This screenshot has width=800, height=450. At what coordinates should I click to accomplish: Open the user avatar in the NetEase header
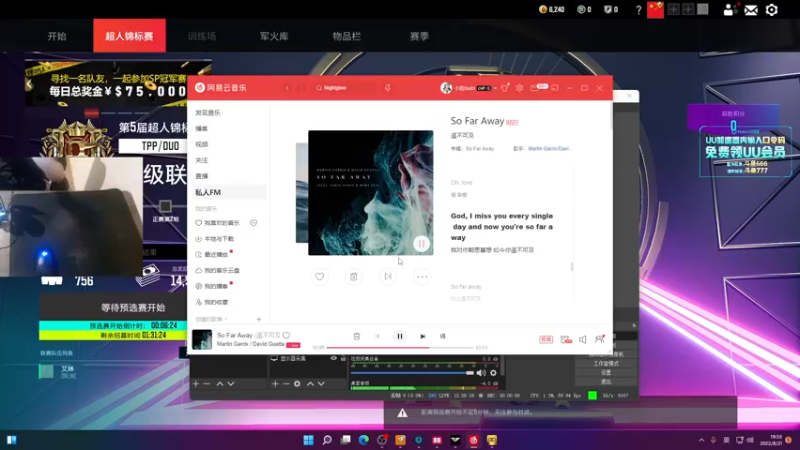coord(446,88)
